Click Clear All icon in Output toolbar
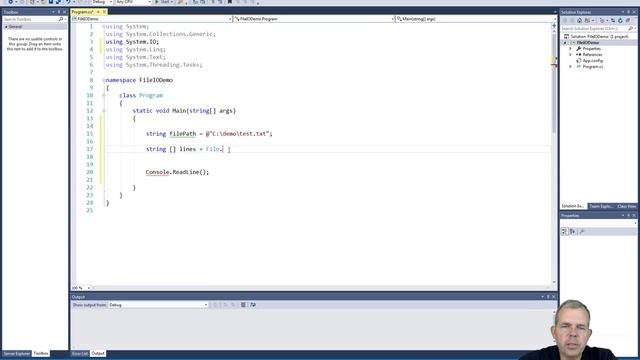Viewport: 640px width, 360px height. click(243, 305)
